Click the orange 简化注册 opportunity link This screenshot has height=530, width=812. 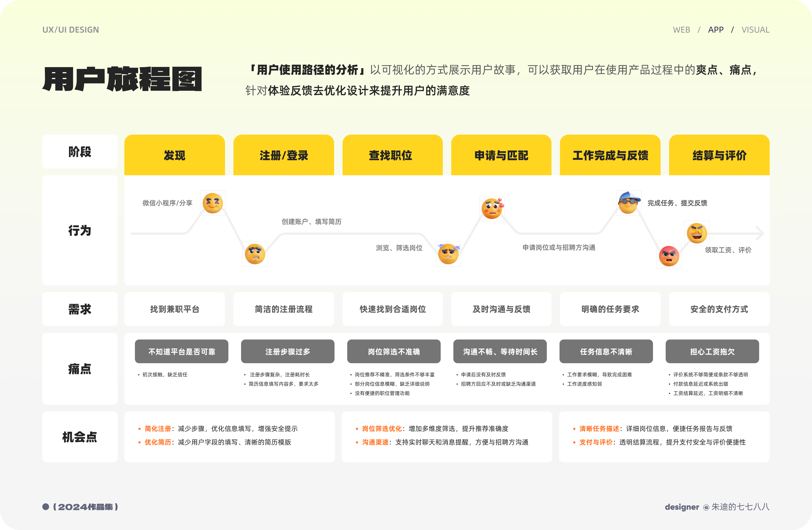pos(158,429)
